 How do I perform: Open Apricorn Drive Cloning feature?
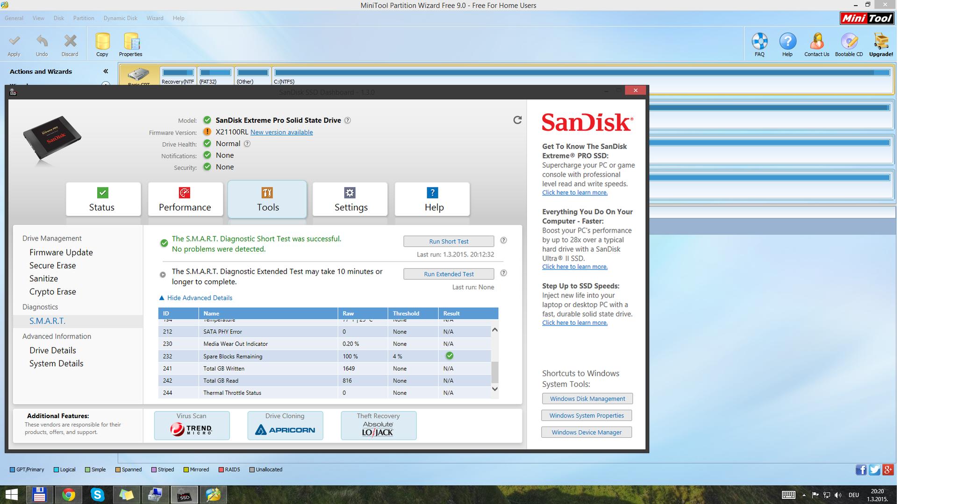[x=285, y=426]
